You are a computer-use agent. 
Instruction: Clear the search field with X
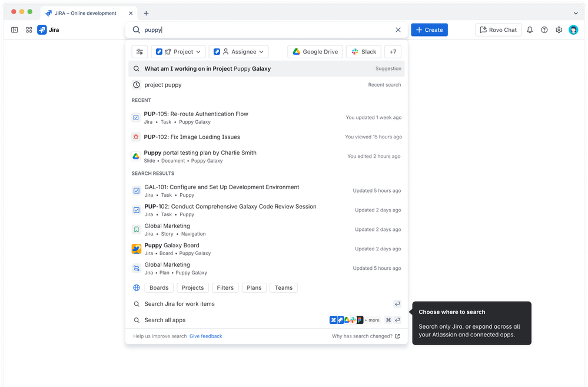coord(398,29)
